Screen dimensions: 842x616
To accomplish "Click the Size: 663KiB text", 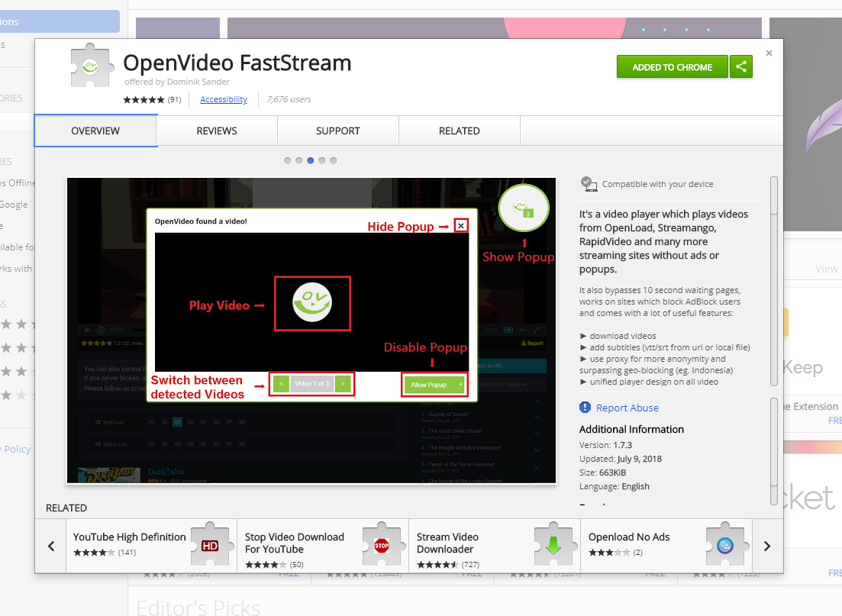I will coord(602,472).
